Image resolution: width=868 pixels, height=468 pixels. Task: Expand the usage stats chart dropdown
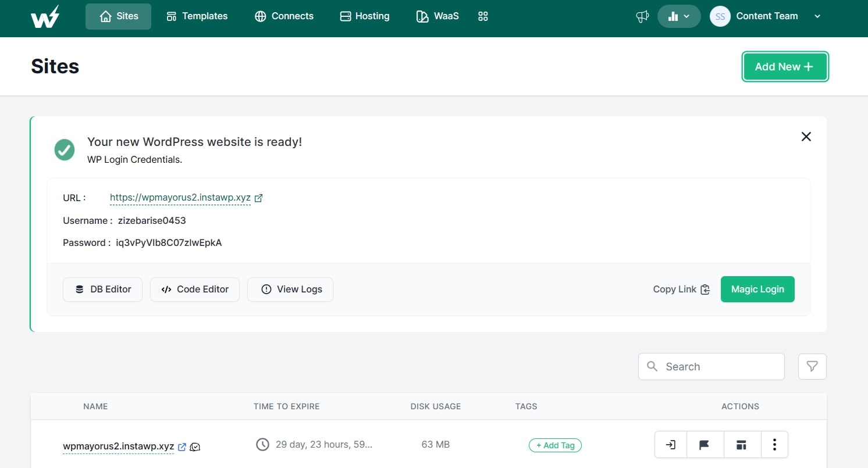679,16
